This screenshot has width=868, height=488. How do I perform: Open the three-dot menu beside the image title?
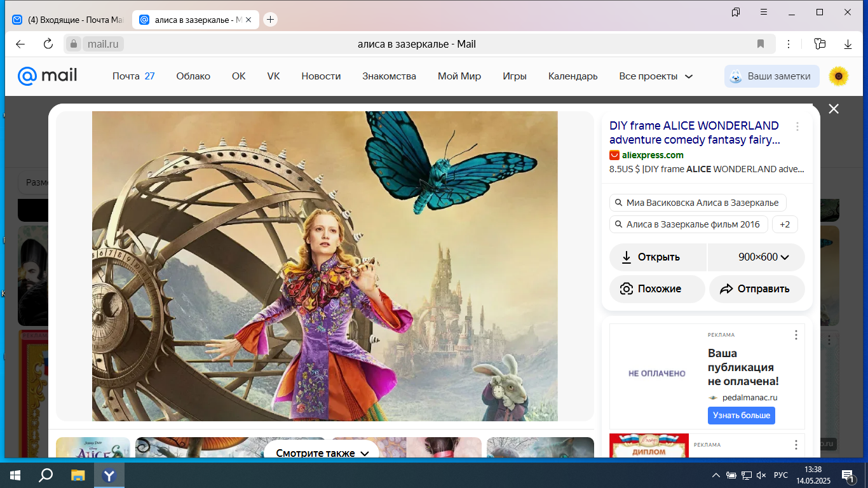click(x=797, y=126)
